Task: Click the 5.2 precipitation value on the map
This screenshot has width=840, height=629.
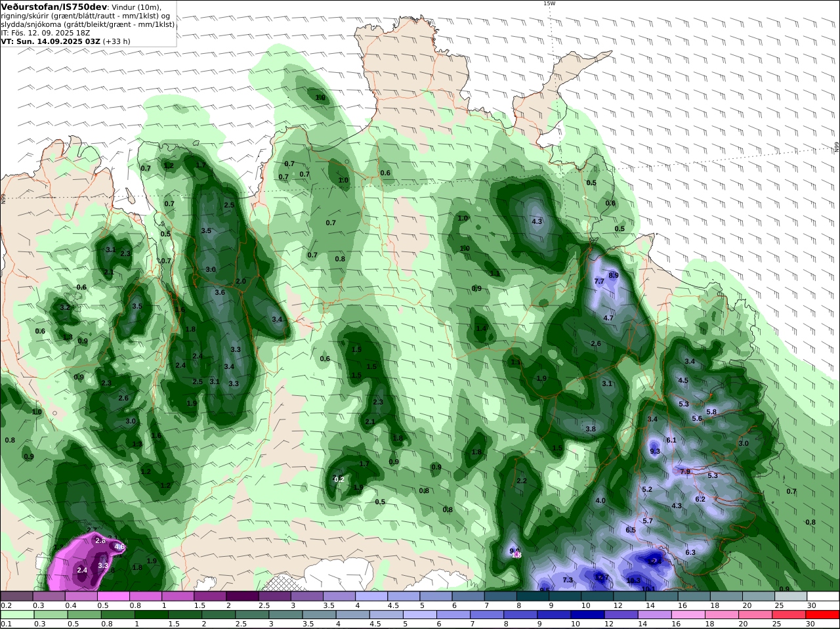Action: [x=647, y=489]
